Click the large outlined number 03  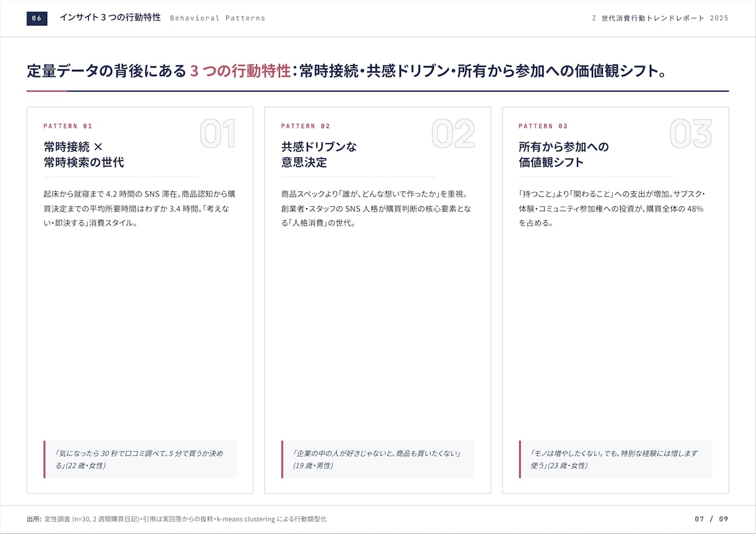[x=691, y=134]
